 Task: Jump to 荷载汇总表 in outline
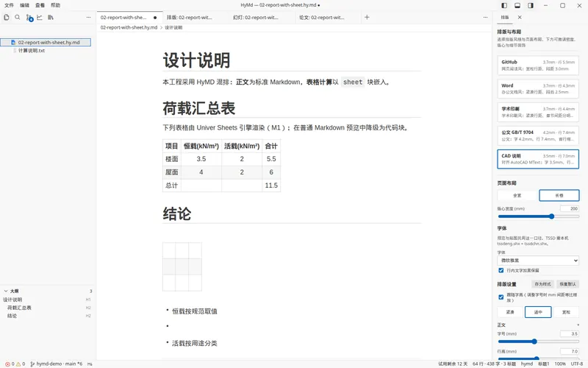click(x=20, y=308)
